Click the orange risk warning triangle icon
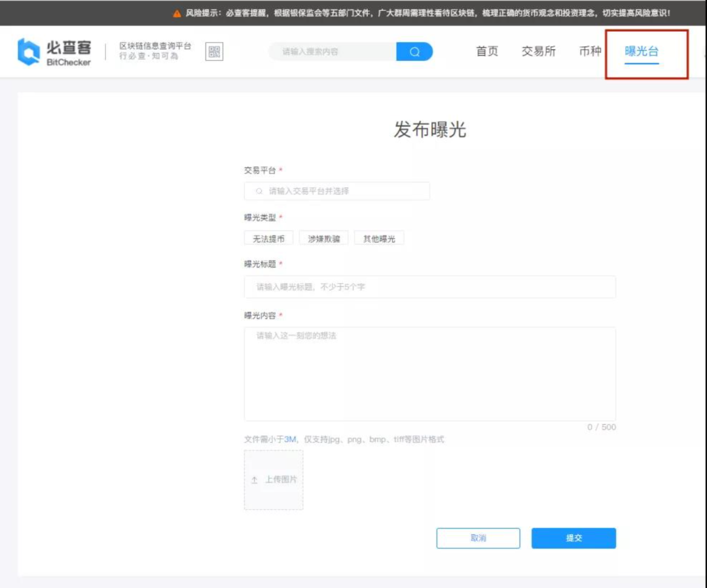This screenshot has width=707, height=588. 177,13
